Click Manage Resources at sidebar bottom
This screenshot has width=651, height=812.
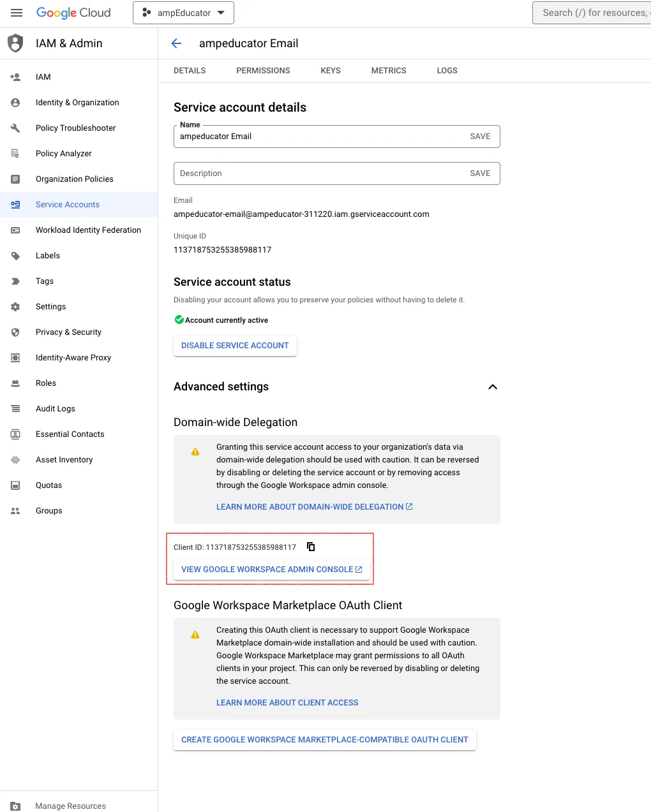click(79, 806)
